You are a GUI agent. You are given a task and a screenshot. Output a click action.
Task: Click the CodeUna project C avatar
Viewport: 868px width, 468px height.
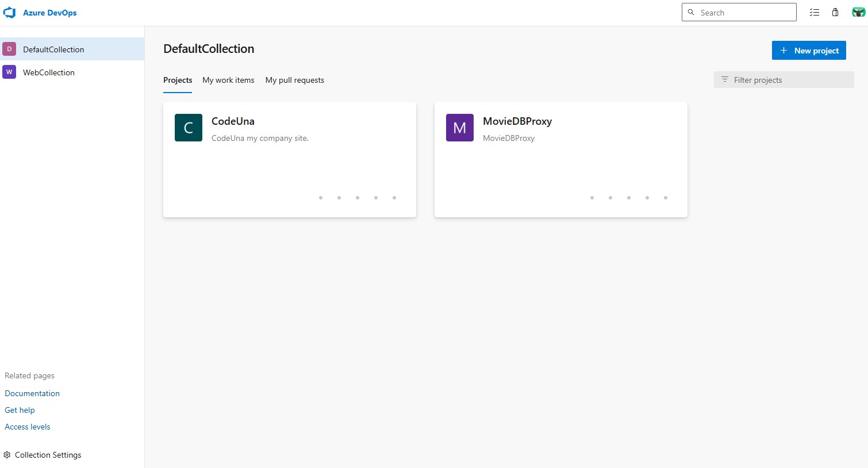[x=189, y=128]
